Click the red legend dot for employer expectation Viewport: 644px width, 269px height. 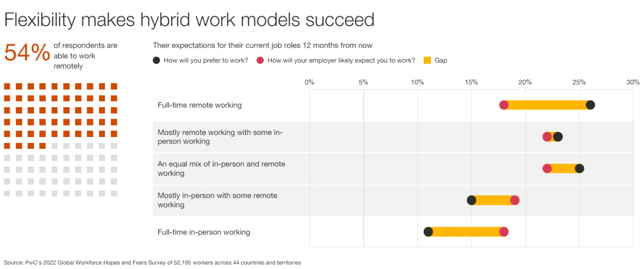point(261,60)
